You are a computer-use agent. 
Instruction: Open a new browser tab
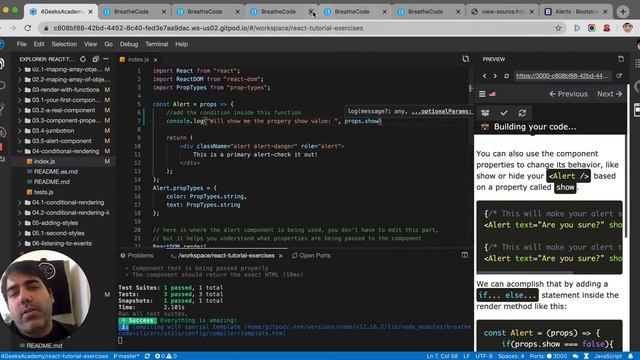(x=623, y=12)
